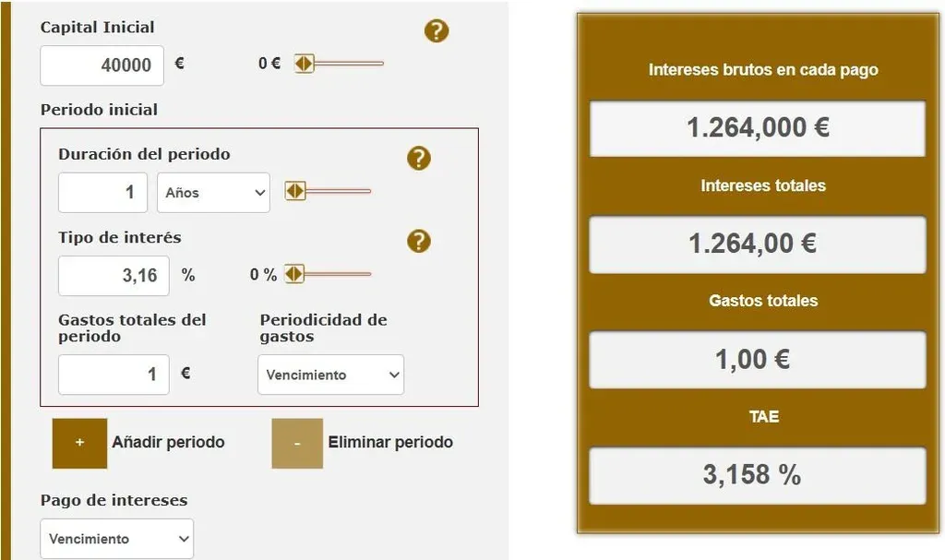This screenshot has height=560, width=945.
Task: Click the Capital Inicial help question mark
Action: coord(437,30)
